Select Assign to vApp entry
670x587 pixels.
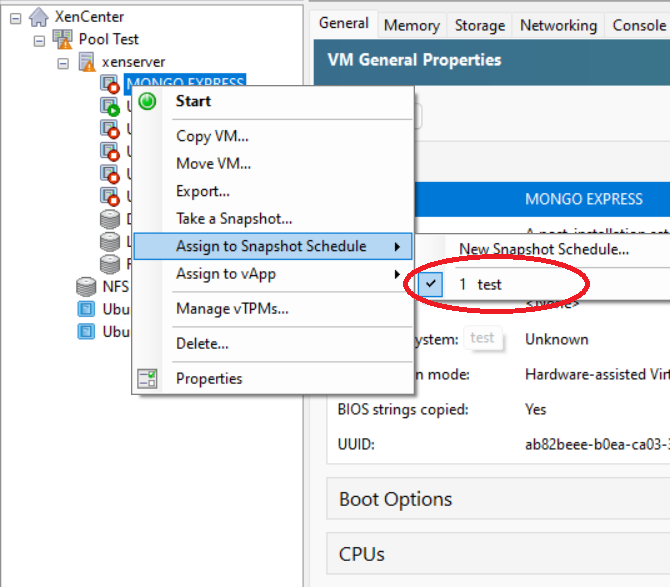coord(273,274)
